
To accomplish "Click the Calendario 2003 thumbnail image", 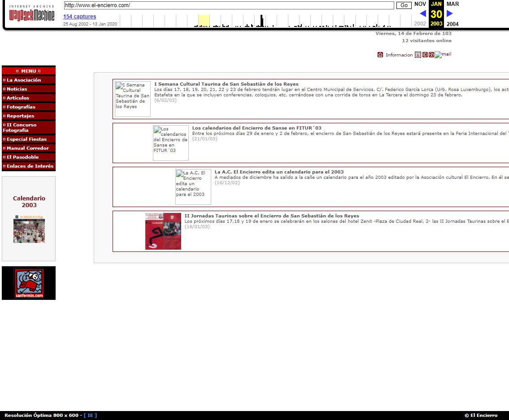I will coord(29,229).
